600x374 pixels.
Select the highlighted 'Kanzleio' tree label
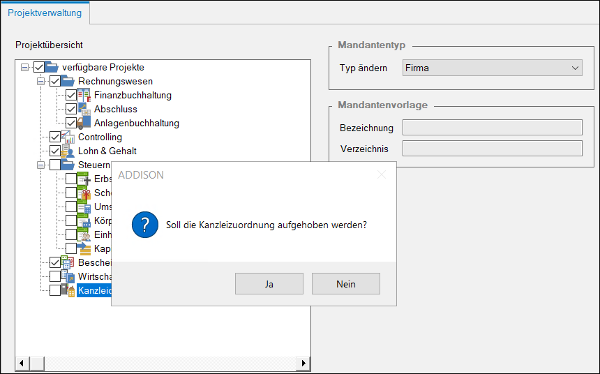pyautogui.click(x=95, y=291)
